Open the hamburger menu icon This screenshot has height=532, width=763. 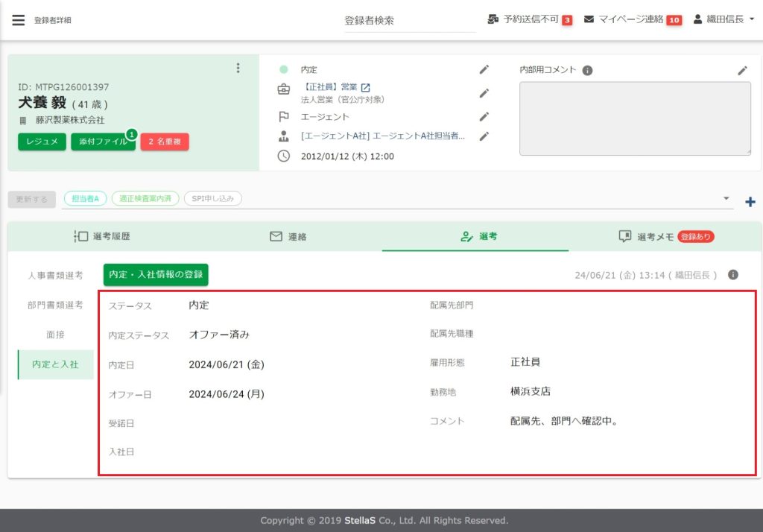coord(18,20)
